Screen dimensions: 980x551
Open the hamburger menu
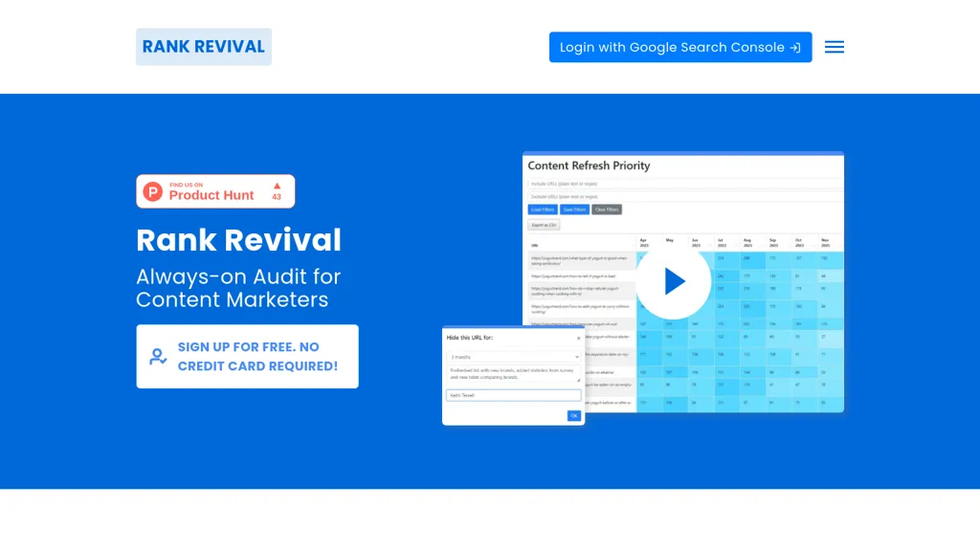[x=834, y=47]
